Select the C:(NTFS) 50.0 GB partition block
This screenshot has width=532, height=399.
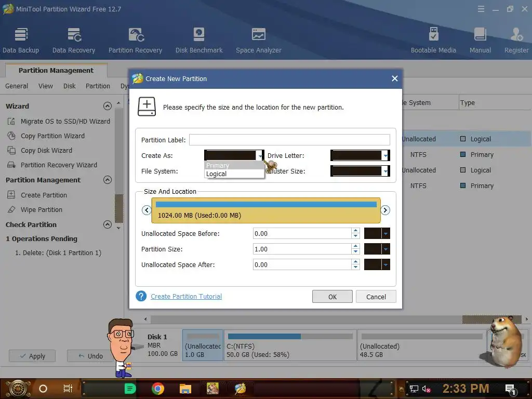tap(290, 345)
